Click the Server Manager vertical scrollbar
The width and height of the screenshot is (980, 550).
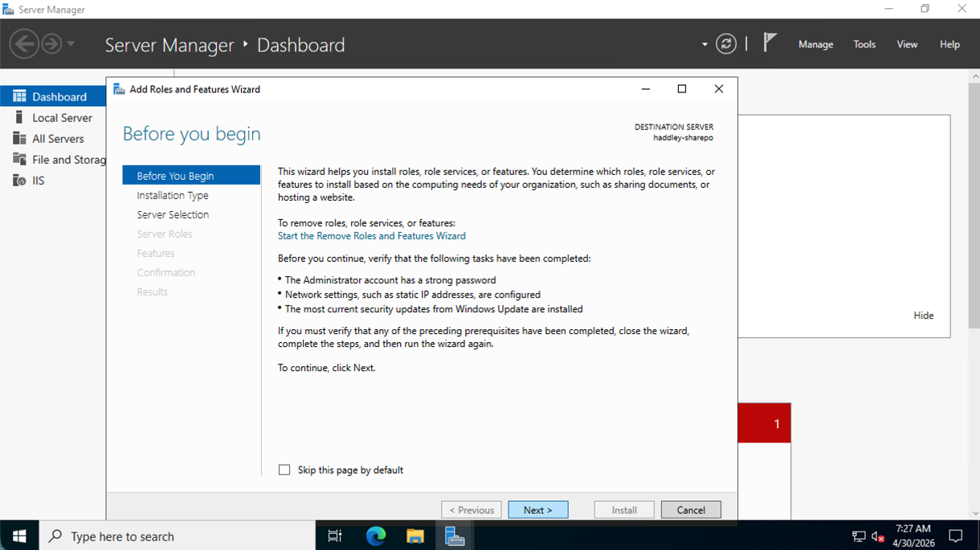pos(974,205)
